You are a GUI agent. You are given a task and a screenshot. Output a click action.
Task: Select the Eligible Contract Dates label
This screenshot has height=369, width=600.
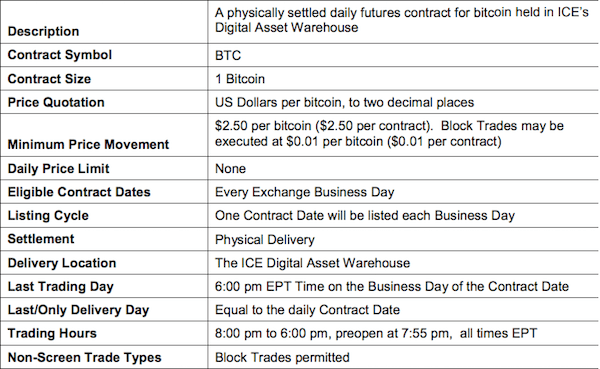coord(79,192)
